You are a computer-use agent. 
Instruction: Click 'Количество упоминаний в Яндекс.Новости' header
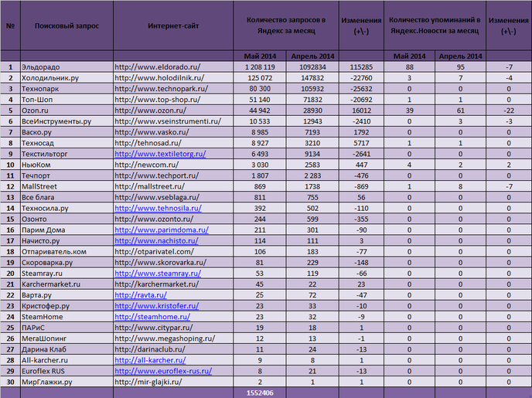click(x=435, y=26)
